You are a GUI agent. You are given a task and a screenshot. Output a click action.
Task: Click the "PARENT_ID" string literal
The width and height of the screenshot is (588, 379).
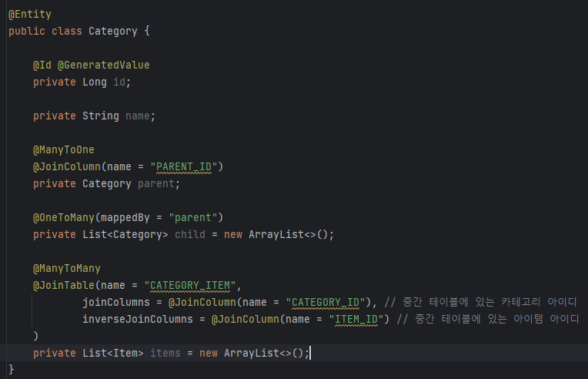coord(184,166)
